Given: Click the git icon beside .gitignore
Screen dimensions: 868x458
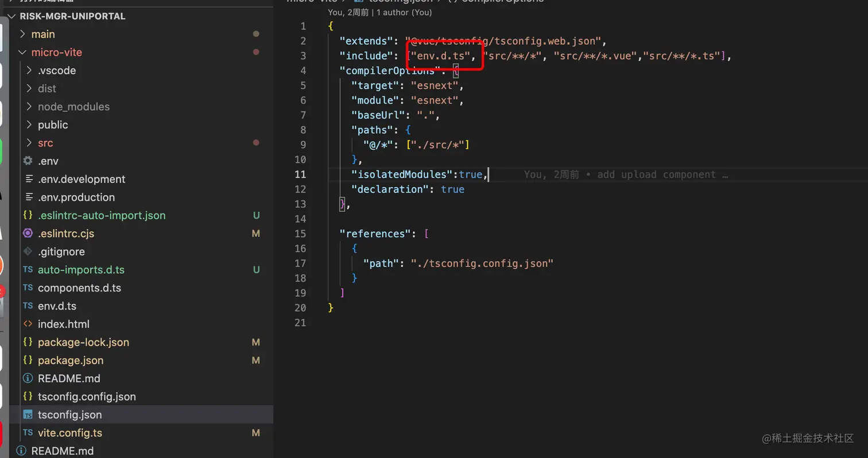Looking at the screenshot, I should coord(28,251).
